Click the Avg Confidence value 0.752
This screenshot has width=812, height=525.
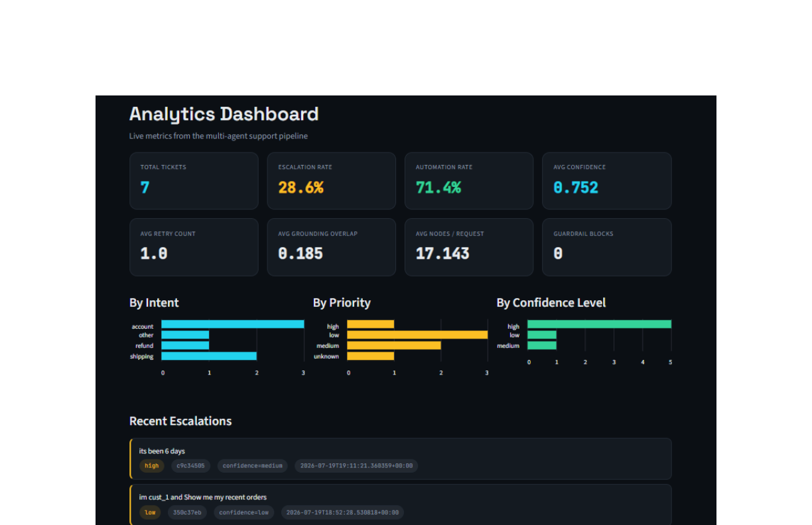coord(576,188)
